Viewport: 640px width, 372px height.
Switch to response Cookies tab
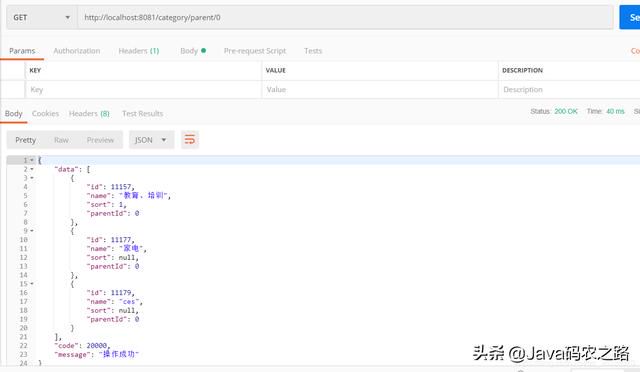coord(45,113)
